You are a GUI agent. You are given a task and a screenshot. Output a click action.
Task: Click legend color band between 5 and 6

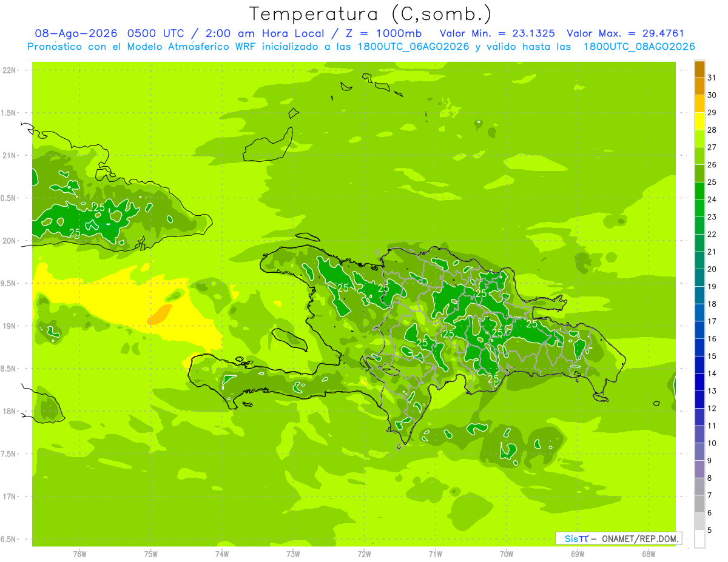pos(699,521)
